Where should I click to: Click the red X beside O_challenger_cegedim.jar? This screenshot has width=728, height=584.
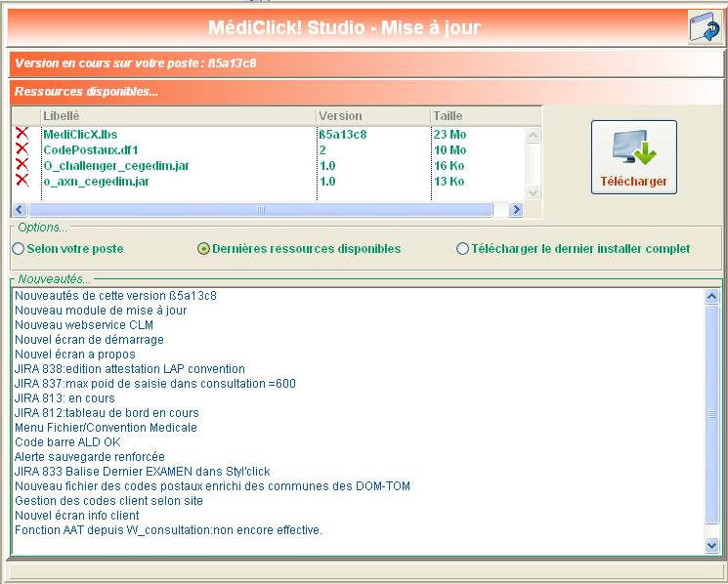pyautogui.click(x=21, y=165)
